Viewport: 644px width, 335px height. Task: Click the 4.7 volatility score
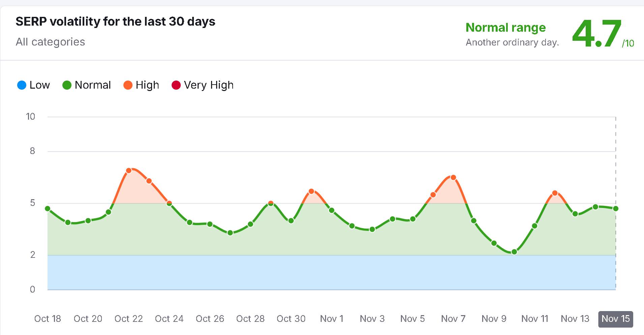tap(597, 33)
